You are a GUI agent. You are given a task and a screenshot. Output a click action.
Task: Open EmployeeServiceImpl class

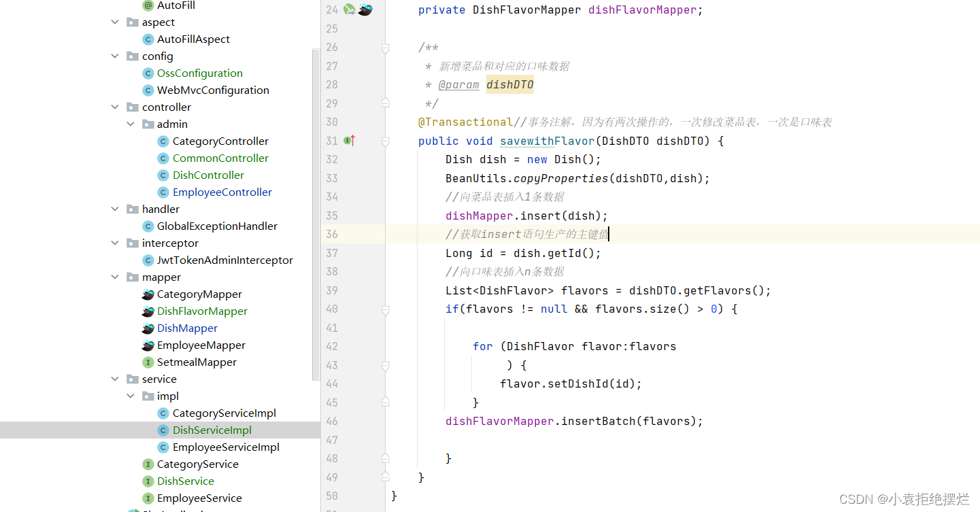226,447
